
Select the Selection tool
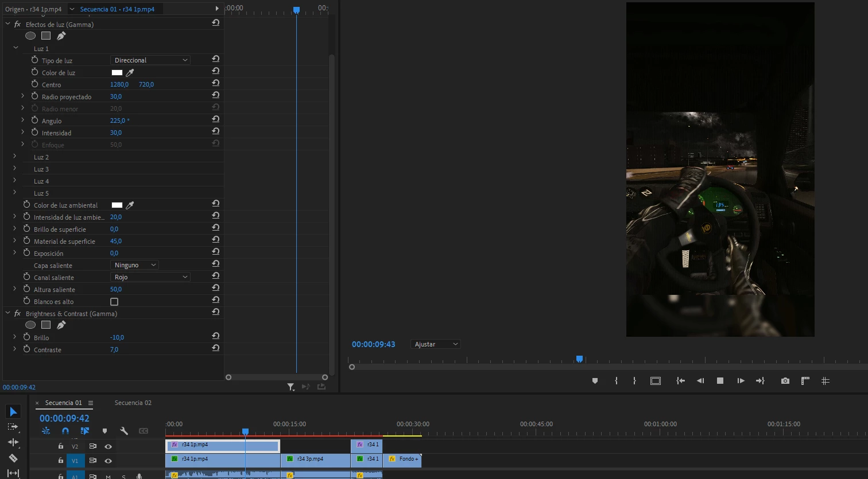pos(13,412)
